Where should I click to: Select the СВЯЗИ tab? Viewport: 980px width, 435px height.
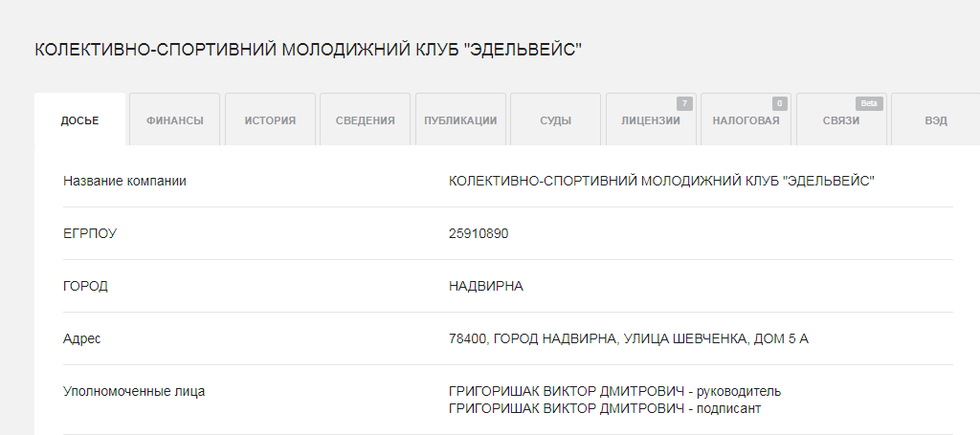[840, 120]
